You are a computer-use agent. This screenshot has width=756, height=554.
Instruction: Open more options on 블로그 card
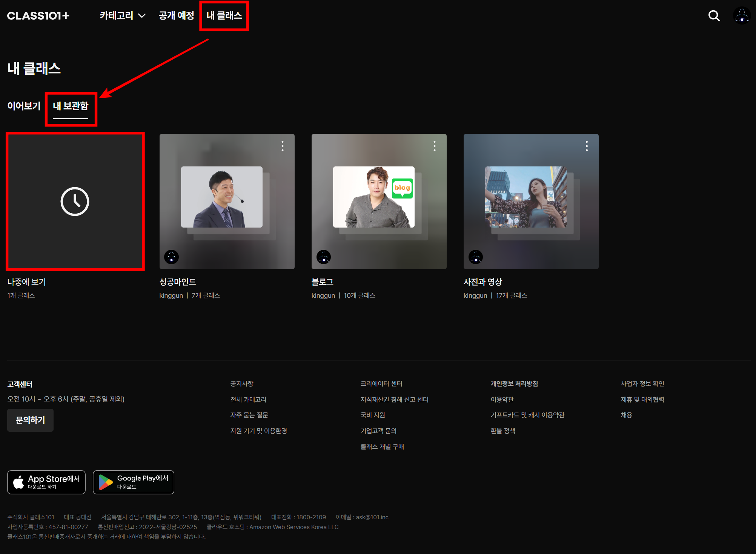[435, 146]
